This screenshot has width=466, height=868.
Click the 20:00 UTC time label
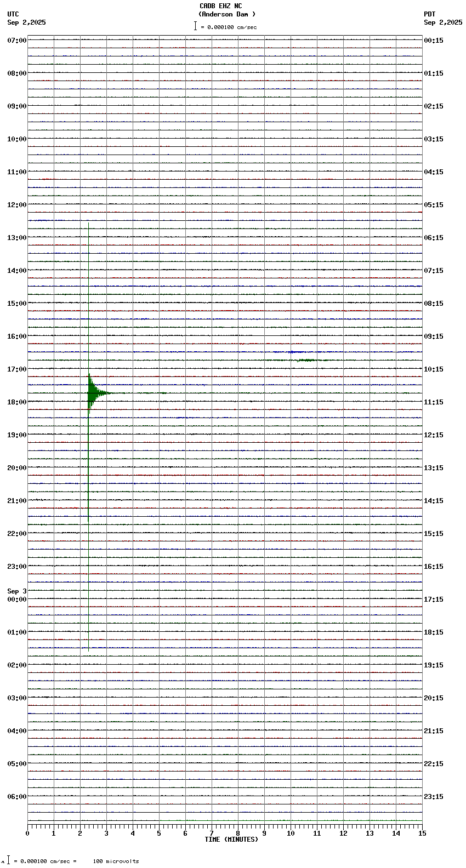click(17, 468)
